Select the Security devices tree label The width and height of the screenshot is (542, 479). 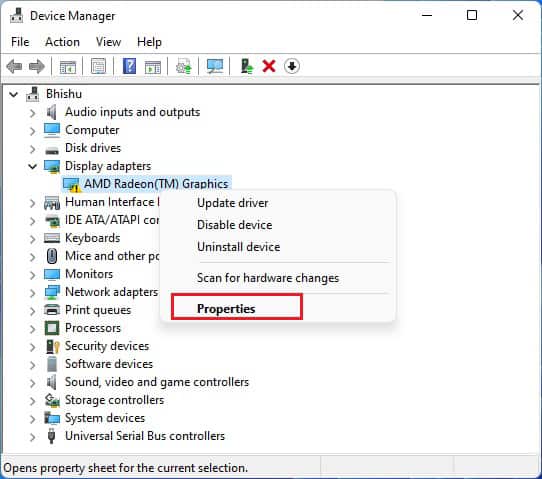tap(107, 346)
